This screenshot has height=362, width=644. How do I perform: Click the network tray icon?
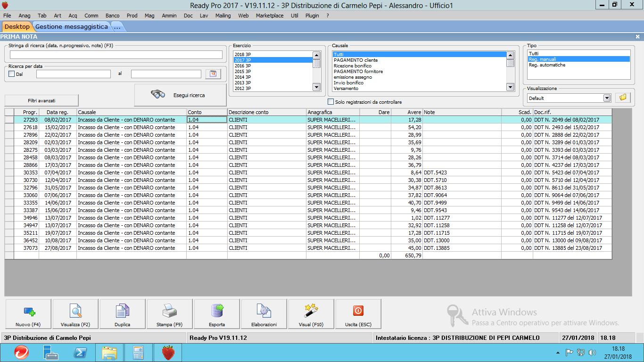(581, 353)
